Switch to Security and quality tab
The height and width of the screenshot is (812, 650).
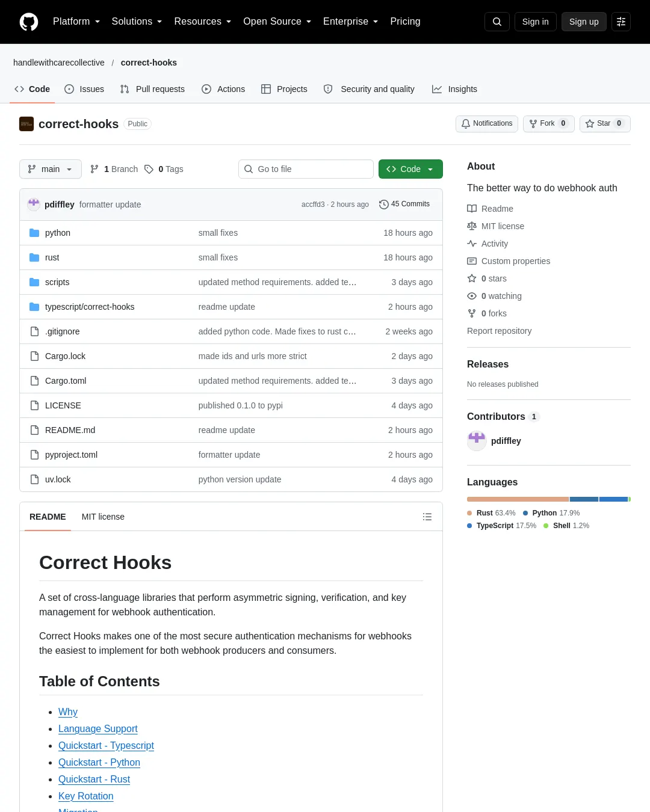point(369,89)
